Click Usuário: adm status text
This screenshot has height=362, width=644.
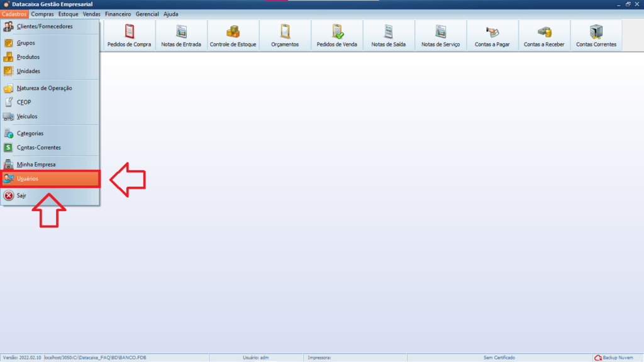tap(255, 358)
